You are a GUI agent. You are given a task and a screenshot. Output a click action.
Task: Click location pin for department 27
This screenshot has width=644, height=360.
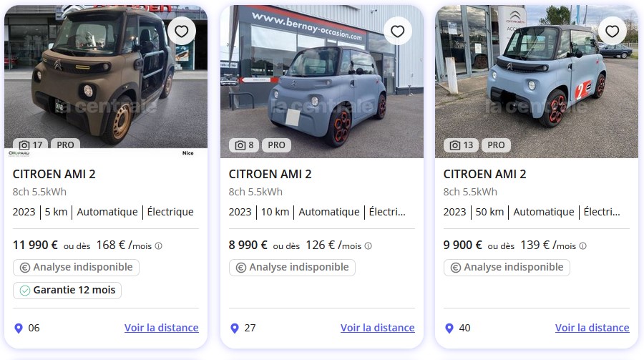(x=235, y=328)
